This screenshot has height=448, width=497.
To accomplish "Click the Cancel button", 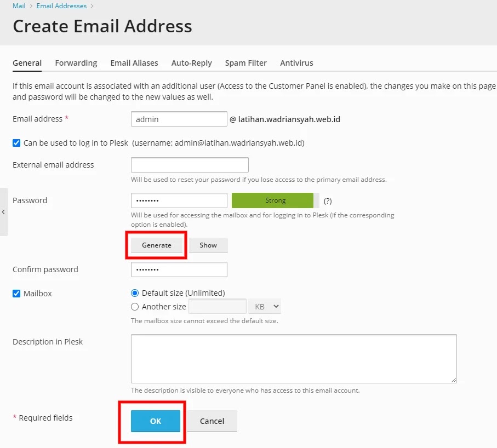I will click(212, 421).
